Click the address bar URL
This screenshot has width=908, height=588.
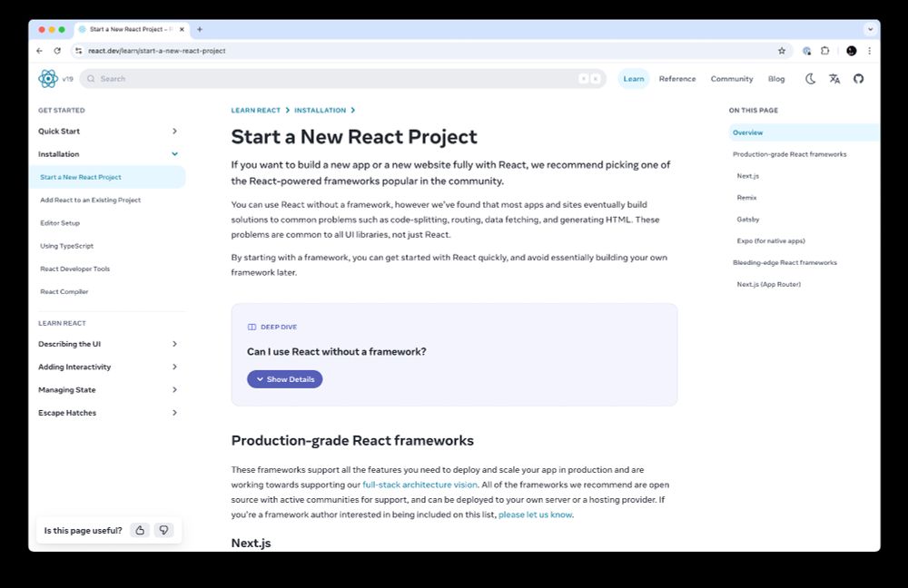pyautogui.click(x=157, y=51)
